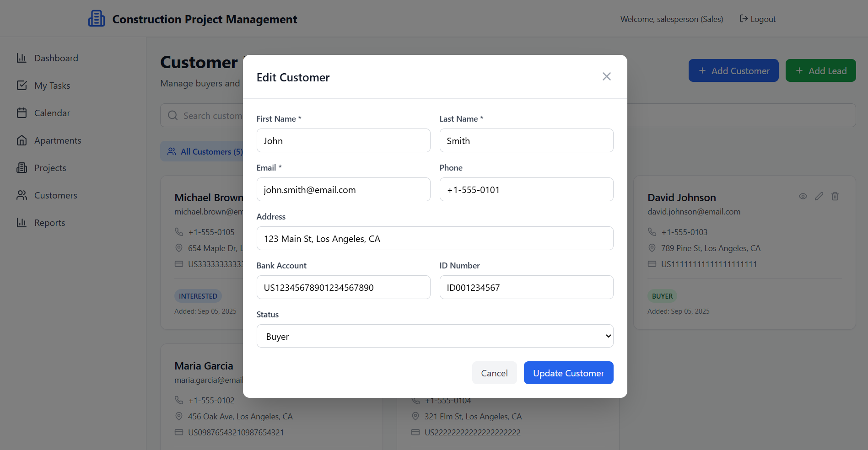
Task: Click the Add Lead button
Action: pyautogui.click(x=820, y=71)
